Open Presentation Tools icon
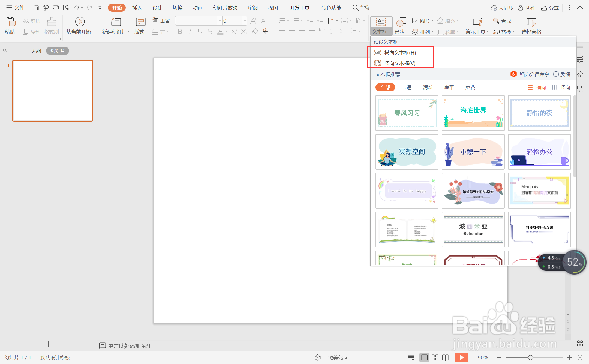Screen dimensions: 589x364 (477, 22)
